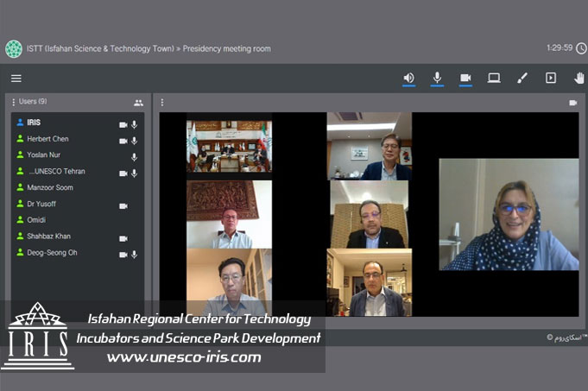Click Yoslan Nur's microphone icon

coord(134,157)
